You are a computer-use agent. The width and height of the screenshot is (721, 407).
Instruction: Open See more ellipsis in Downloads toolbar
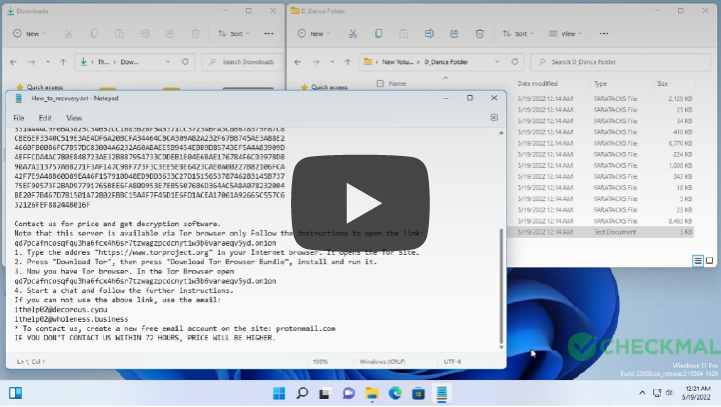269,34
